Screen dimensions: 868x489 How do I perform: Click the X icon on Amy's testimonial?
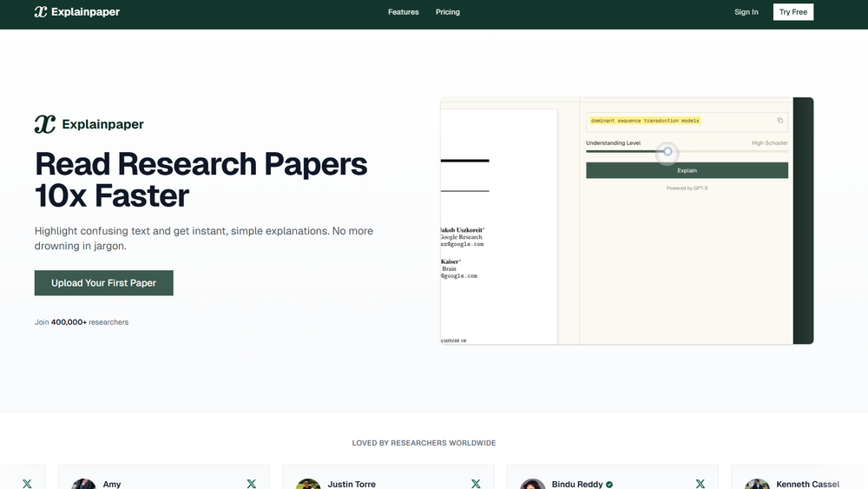point(252,484)
